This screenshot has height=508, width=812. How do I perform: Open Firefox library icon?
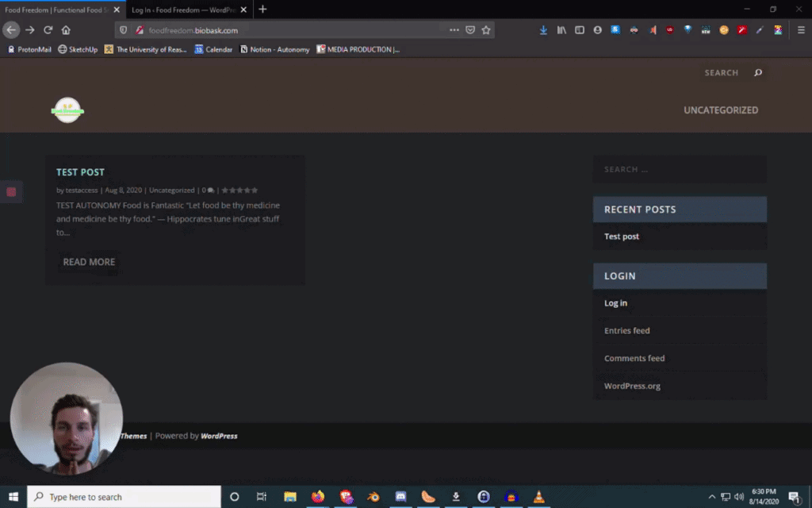click(x=561, y=30)
